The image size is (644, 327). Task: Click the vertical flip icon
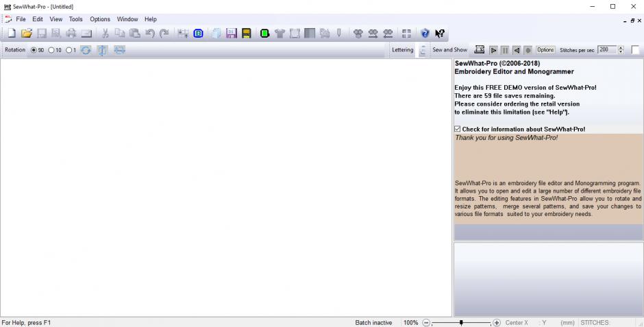pyautogui.click(x=102, y=50)
